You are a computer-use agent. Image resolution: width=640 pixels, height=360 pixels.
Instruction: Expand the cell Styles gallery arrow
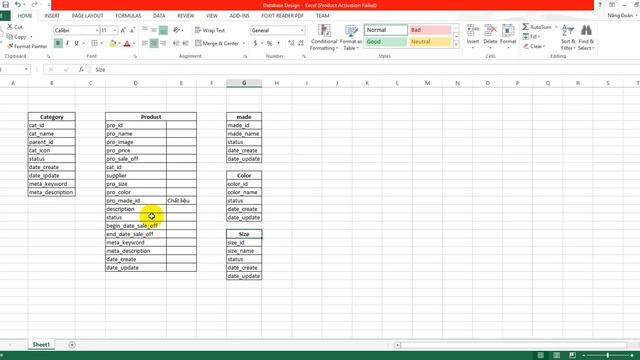pyautogui.click(x=456, y=44)
